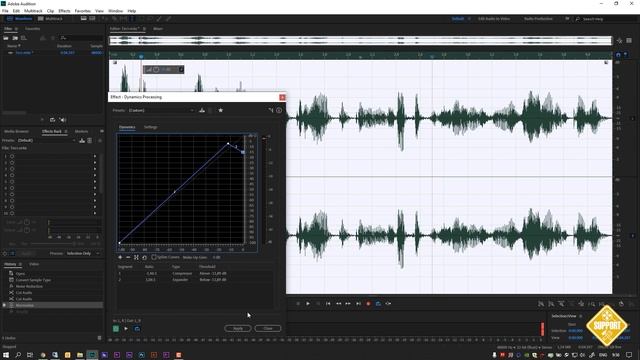Expand effects rack slot 2 arrow menu
Viewport: 640px width, 360px height.
(95, 162)
